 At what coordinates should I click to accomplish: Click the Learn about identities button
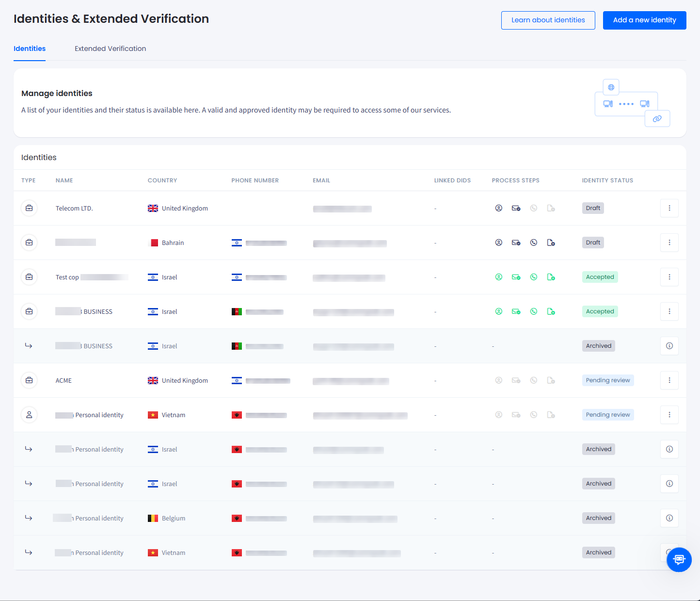(548, 20)
